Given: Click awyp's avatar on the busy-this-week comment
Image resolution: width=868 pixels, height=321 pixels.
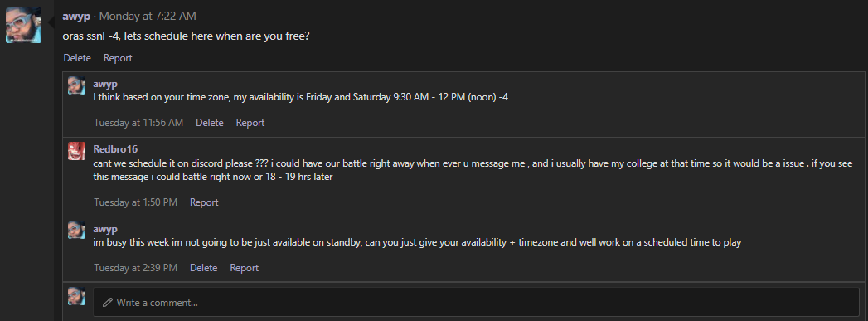Looking at the screenshot, I should click(76, 231).
